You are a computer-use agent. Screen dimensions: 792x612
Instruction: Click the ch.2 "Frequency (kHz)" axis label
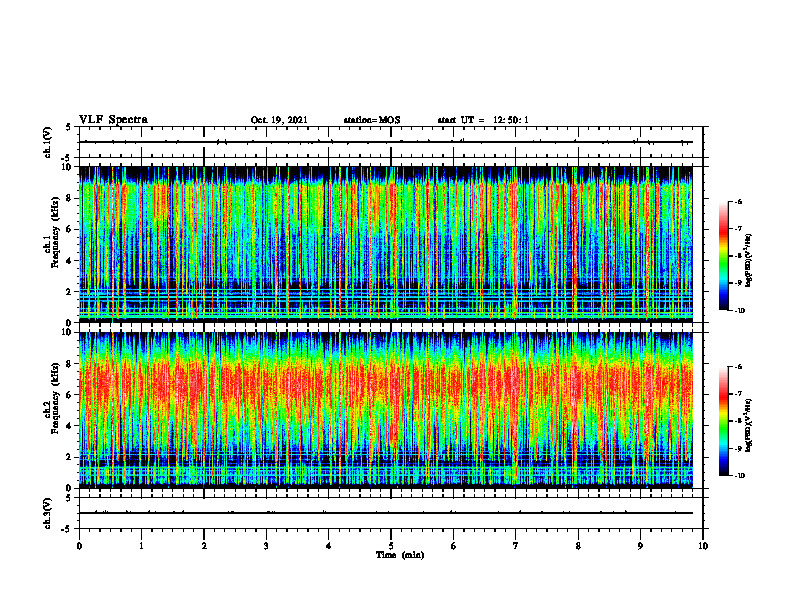(56, 397)
